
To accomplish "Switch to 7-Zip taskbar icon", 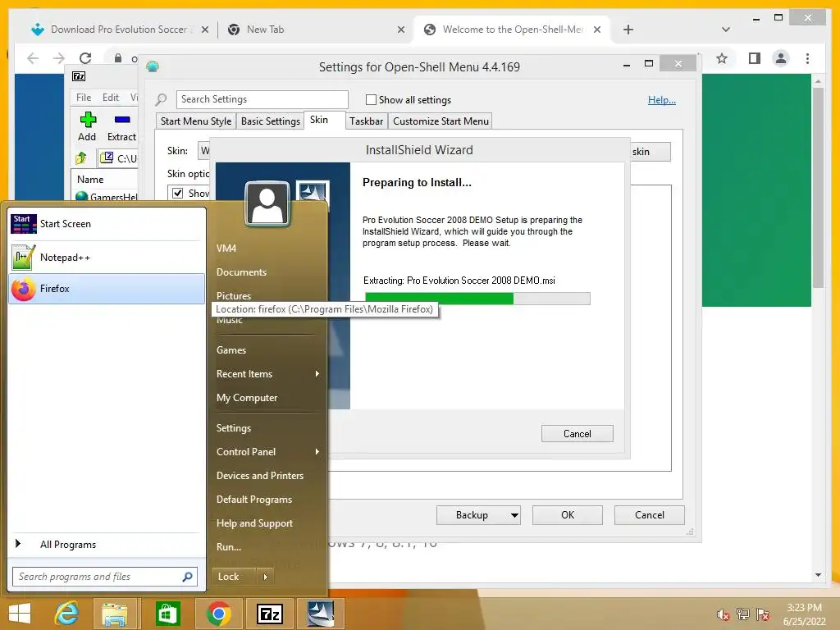I will [269, 614].
